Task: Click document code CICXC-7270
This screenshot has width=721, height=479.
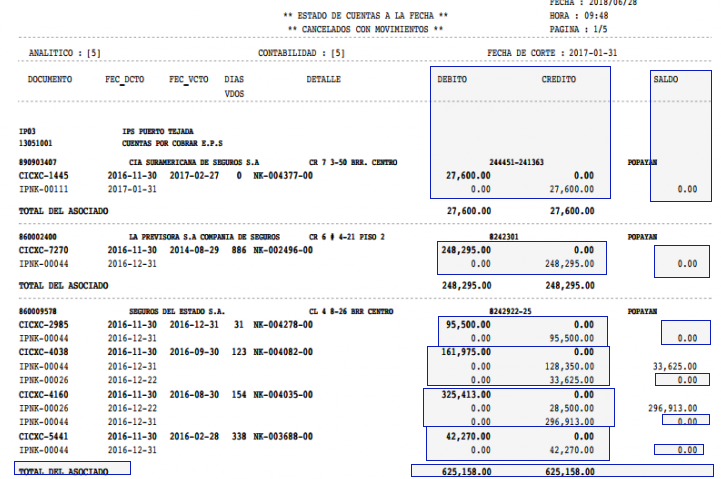Action: 43,250
